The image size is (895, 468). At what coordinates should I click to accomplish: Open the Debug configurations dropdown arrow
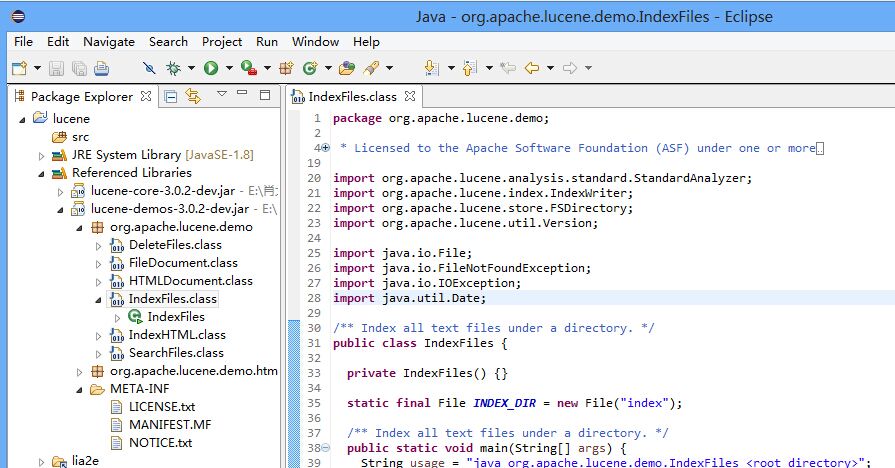coord(191,68)
